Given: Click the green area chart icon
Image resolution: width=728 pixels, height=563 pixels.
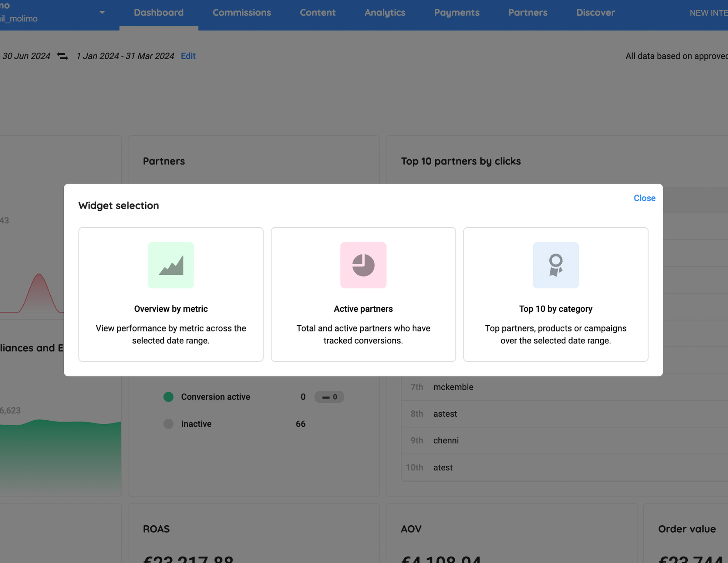Looking at the screenshot, I should pos(171,265).
